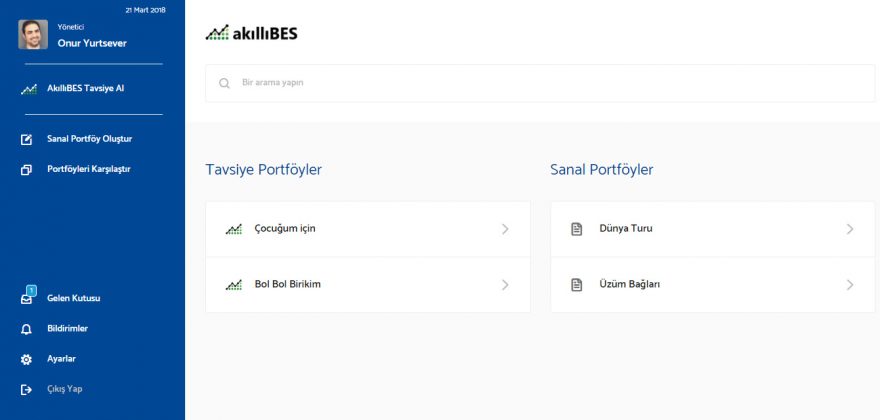Open the Portföyleri Karşılaştır menu item
The image size is (880, 420).
coord(89,169)
